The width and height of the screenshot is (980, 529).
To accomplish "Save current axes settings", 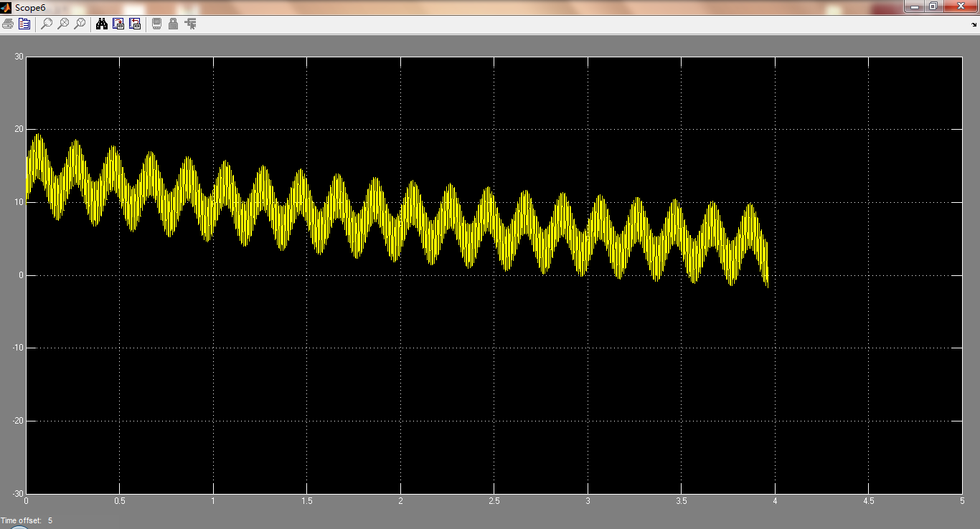I will point(118,24).
